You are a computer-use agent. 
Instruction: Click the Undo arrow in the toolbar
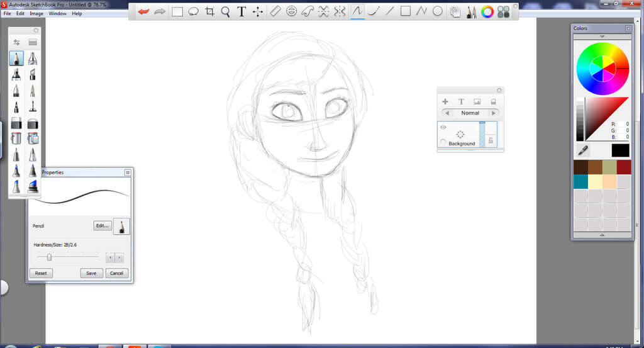[x=143, y=11]
